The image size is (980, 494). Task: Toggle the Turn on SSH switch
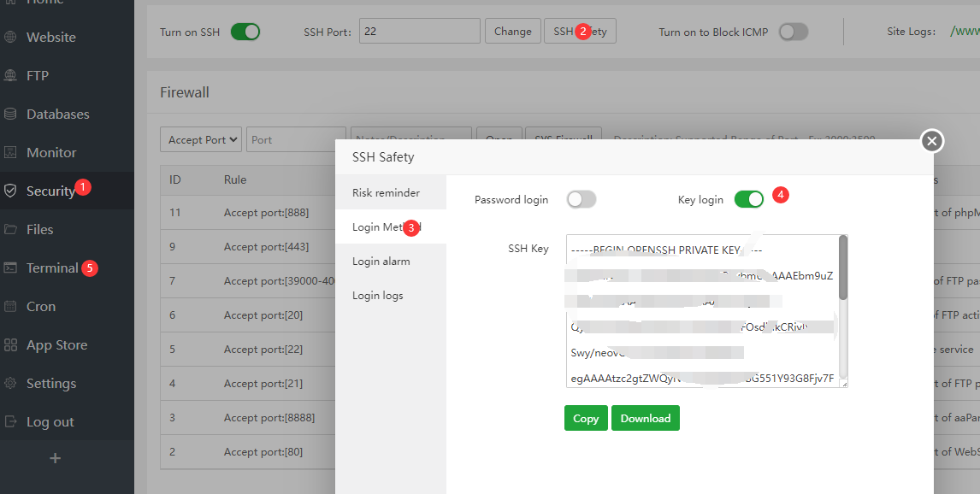245,32
